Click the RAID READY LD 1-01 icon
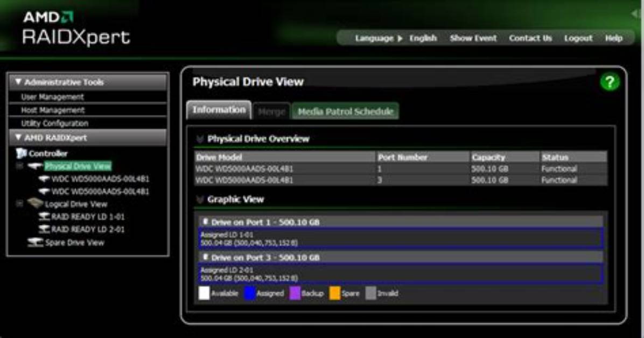Image resolution: width=644 pixels, height=338 pixels. coord(44,216)
